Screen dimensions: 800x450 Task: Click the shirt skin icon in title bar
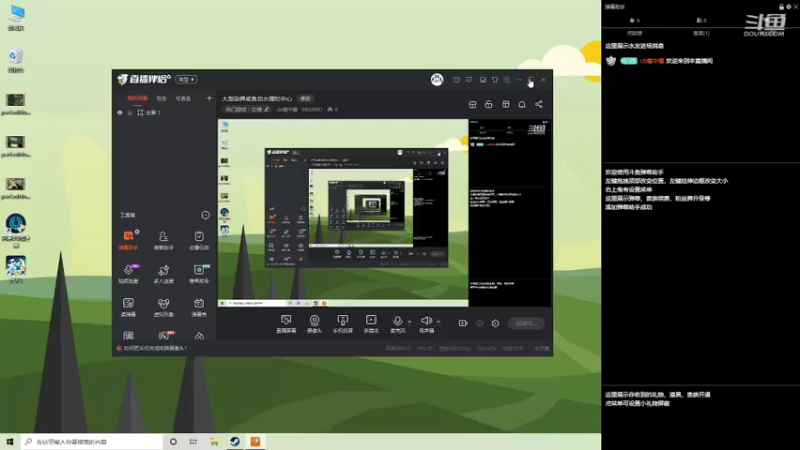click(x=495, y=80)
